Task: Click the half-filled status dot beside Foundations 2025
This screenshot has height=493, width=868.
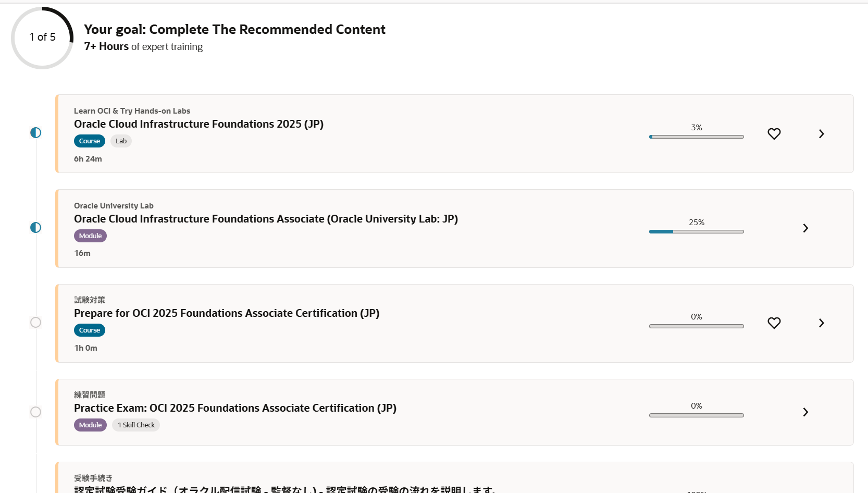Action: [35, 132]
